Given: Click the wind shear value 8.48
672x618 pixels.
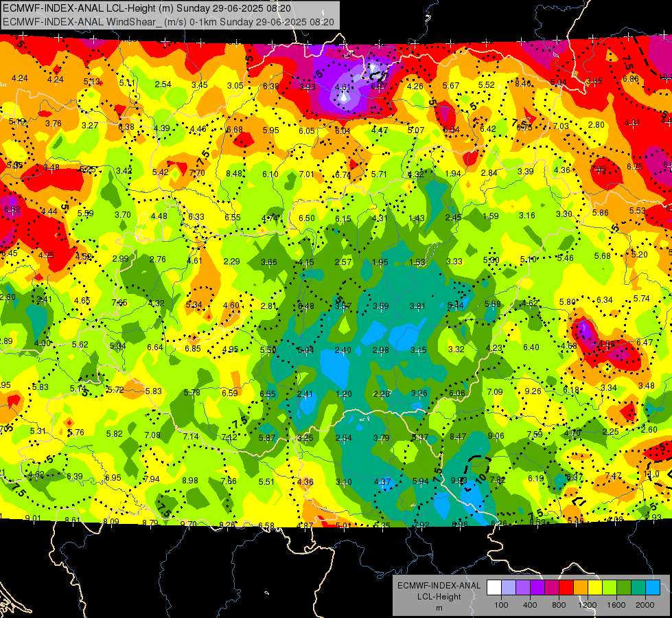Looking at the screenshot, I should (234, 173).
